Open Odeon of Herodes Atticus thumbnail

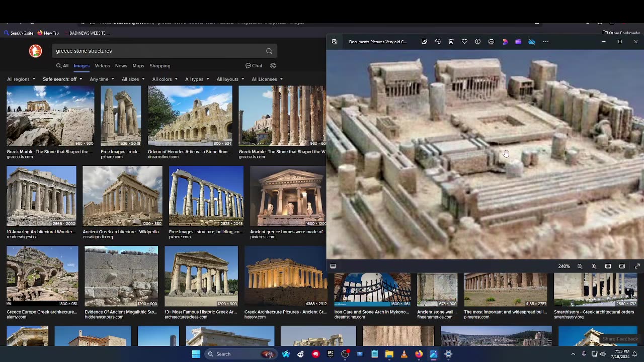coord(190,116)
